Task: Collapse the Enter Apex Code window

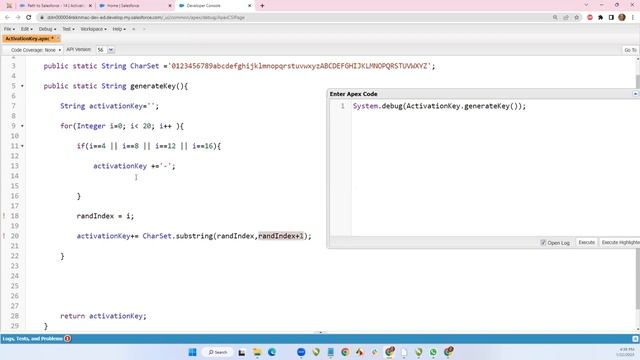Action: coord(636,94)
